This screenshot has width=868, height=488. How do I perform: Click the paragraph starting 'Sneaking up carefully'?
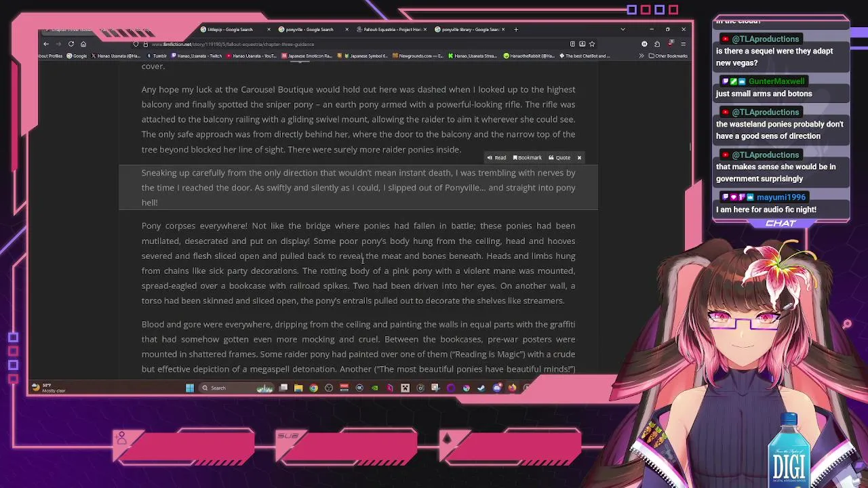point(358,187)
